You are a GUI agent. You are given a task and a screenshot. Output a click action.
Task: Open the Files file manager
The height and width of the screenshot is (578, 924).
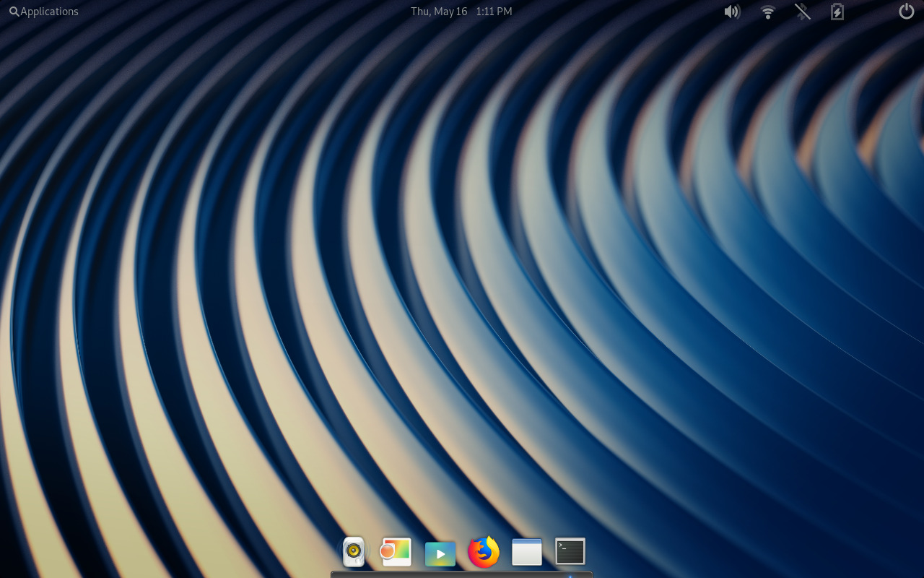coord(526,551)
